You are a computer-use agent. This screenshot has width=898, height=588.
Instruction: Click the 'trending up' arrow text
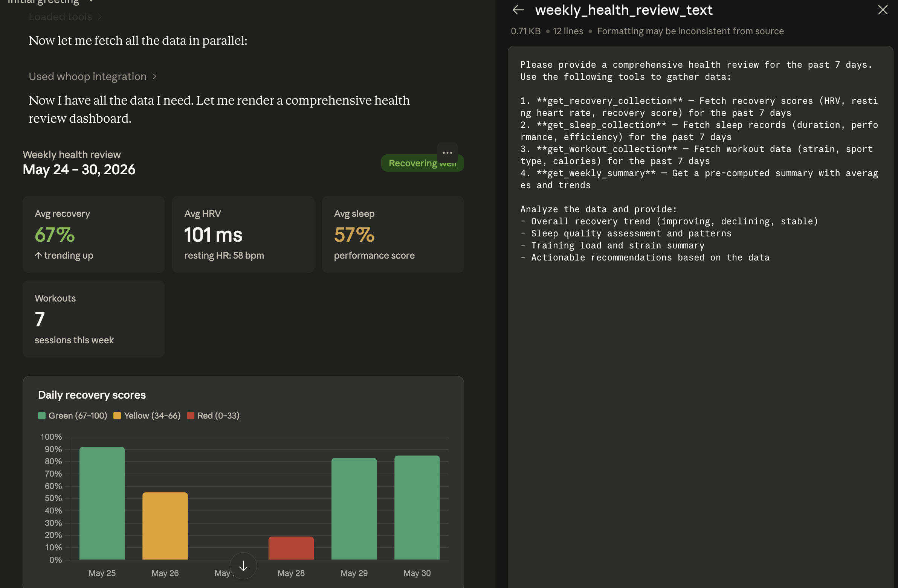click(64, 255)
